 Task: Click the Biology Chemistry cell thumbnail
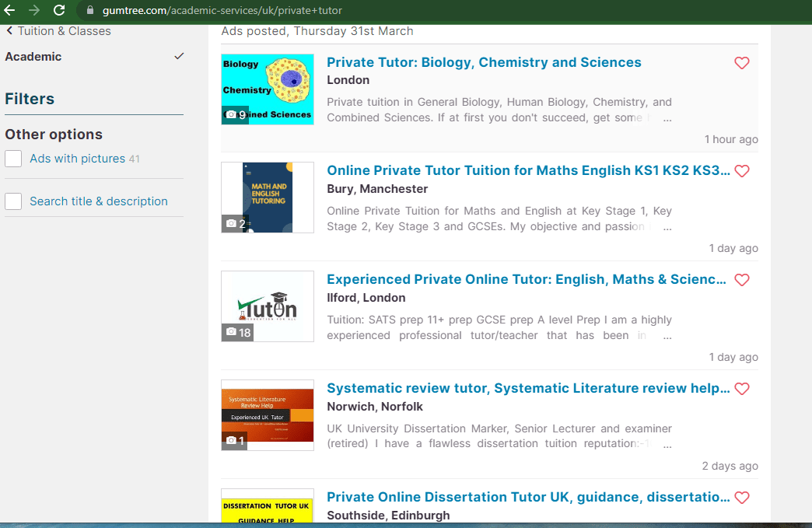click(x=268, y=89)
